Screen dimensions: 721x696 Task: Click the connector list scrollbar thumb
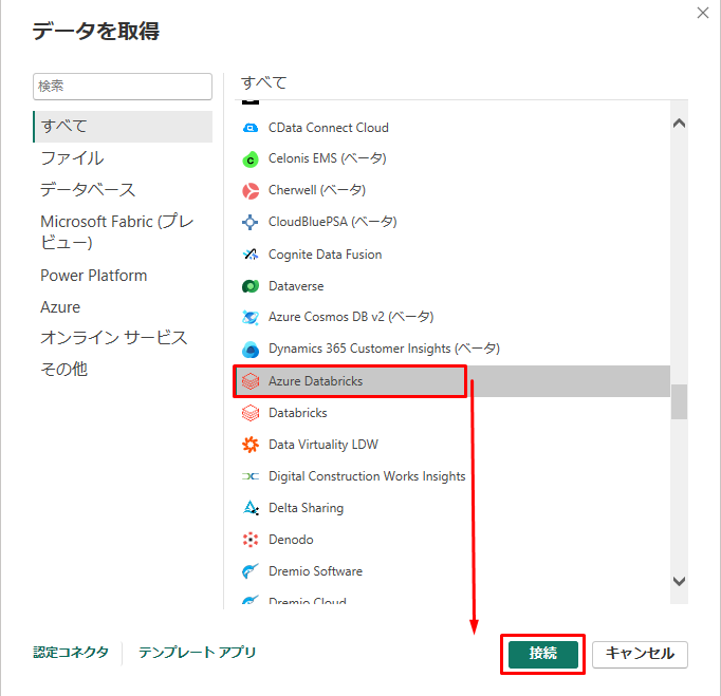tap(679, 402)
